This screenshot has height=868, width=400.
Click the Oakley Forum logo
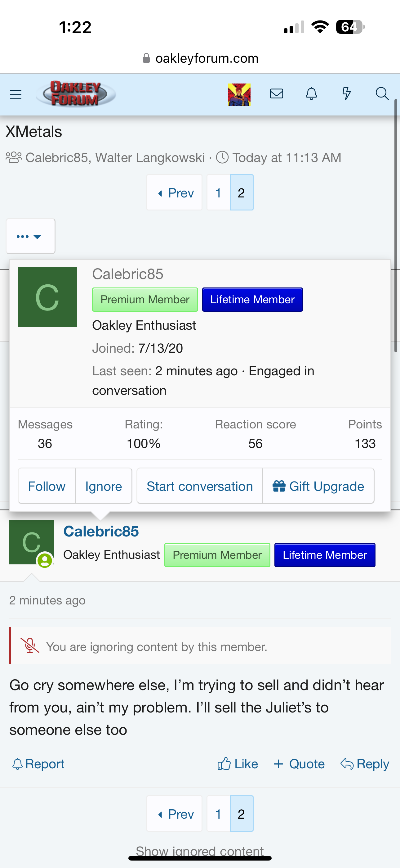(76, 94)
